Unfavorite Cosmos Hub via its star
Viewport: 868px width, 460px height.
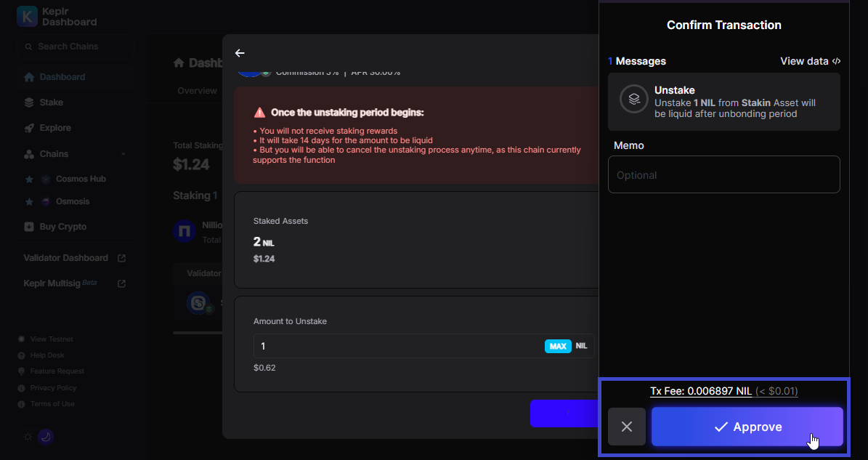pyautogui.click(x=29, y=178)
